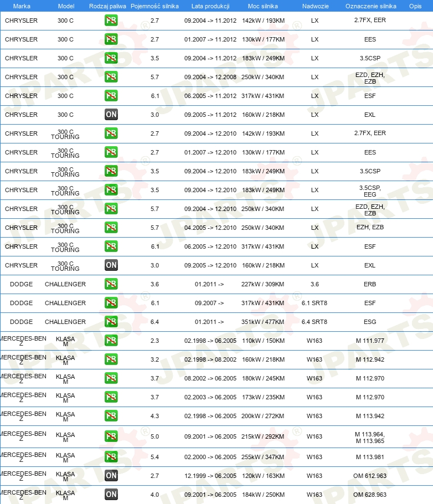Screen dimensions: 433x504
Task: Click petrol icon for Chrysler 300 C ESF 6.1
Action: (111, 95)
